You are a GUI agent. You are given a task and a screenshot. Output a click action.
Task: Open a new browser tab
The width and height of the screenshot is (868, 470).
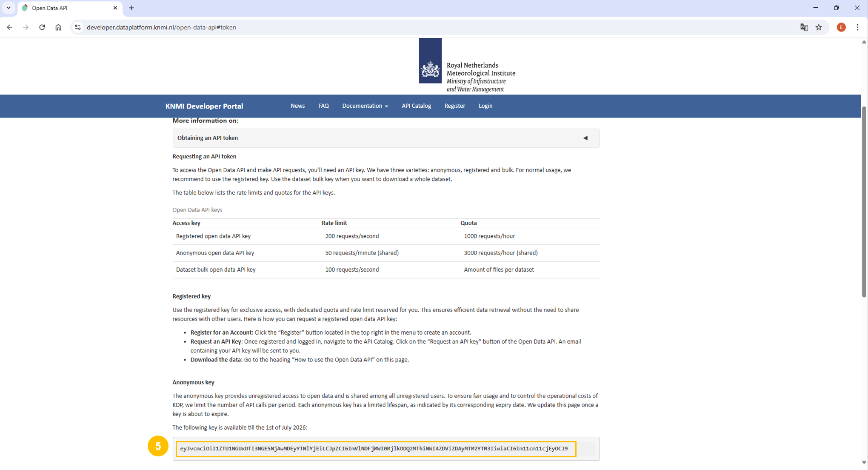tap(131, 8)
